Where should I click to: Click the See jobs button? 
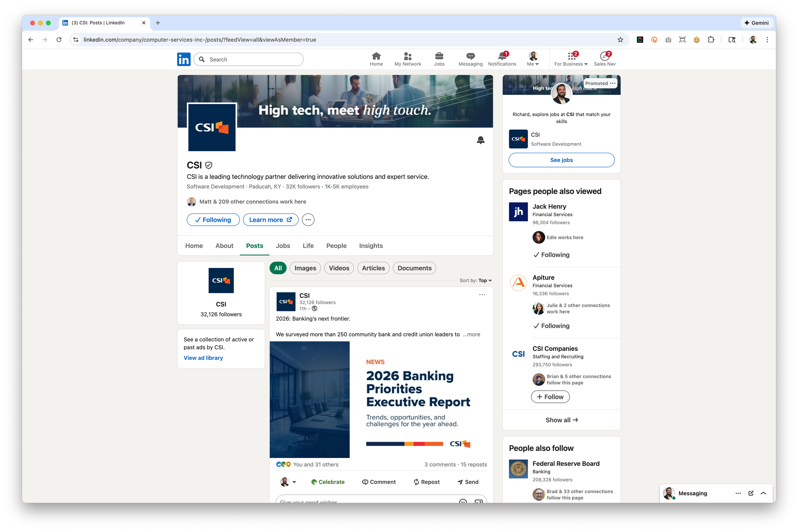561,160
